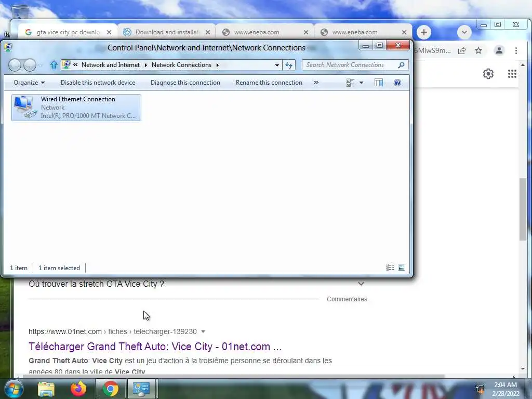Click Diagnose this connection
The height and width of the screenshot is (399, 532).
pyautogui.click(x=185, y=83)
